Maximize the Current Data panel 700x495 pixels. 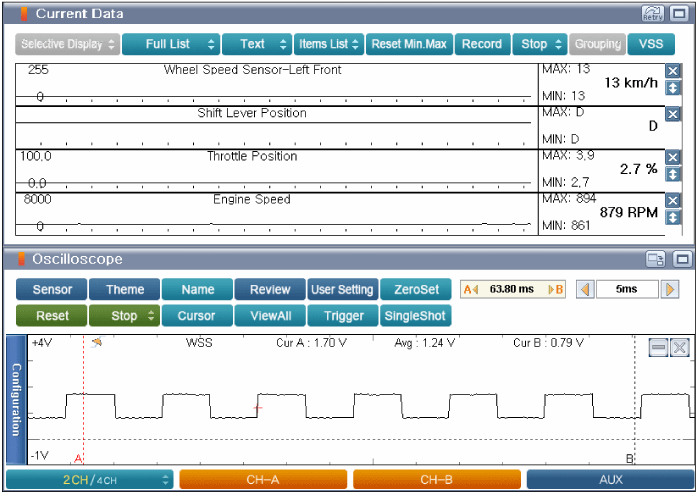coord(679,14)
